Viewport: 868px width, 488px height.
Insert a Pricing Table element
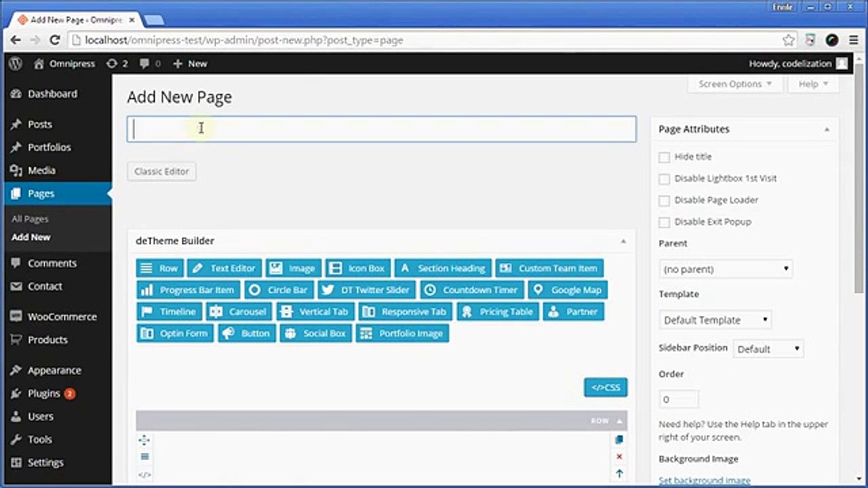pyautogui.click(x=498, y=312)
